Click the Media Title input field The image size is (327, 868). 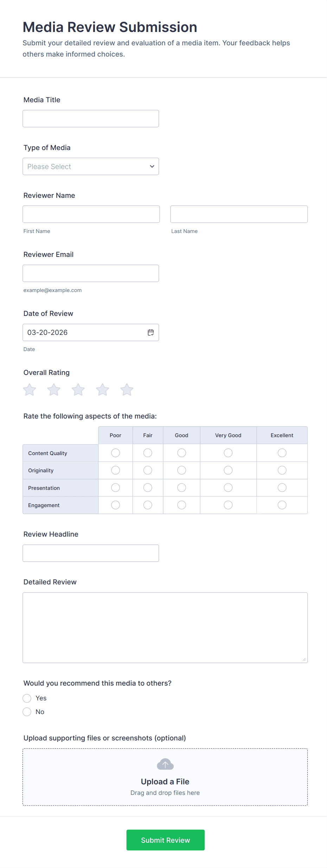(91, 119)
